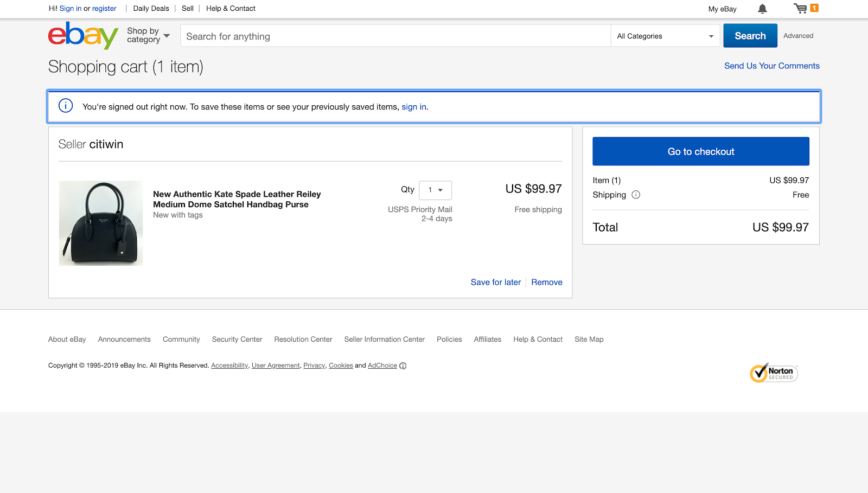The image size is (868, 493).
Task: Open the Kate Spade Satchel item title
Action: (x=237, y=199)
